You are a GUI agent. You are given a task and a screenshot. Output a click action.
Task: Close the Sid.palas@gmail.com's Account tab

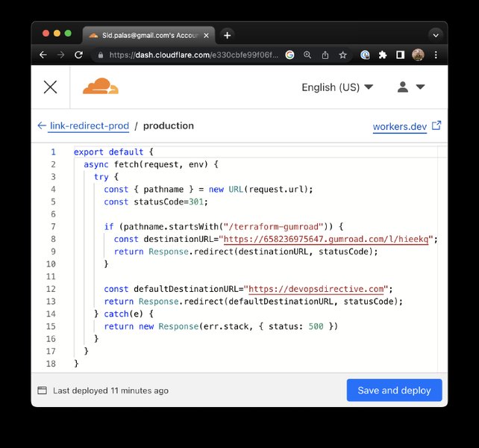point(206,36)
